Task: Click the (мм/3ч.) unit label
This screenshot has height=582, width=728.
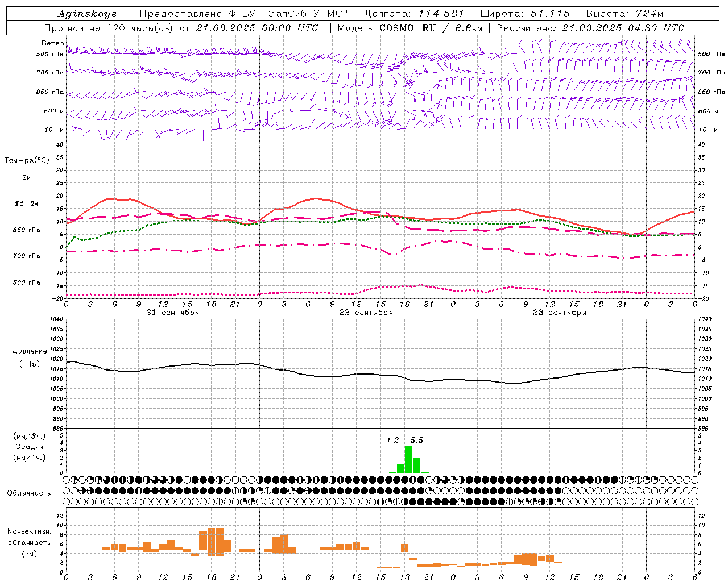Action: click(x=30, y=436)
